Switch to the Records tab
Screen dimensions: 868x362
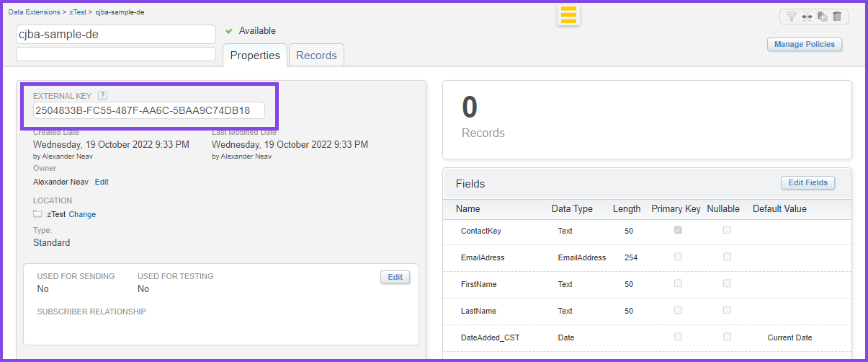[x=316, y=56]
